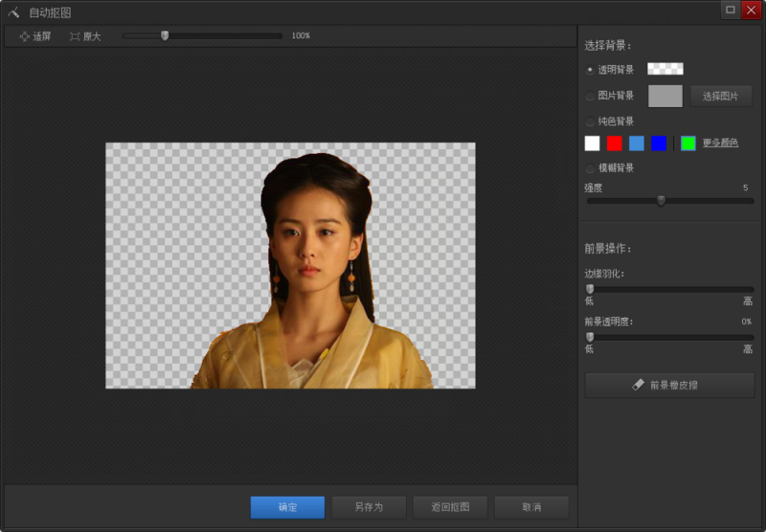Select the 图片背景 radio button
Screen dimensions: 766x532
coord(590,96)
